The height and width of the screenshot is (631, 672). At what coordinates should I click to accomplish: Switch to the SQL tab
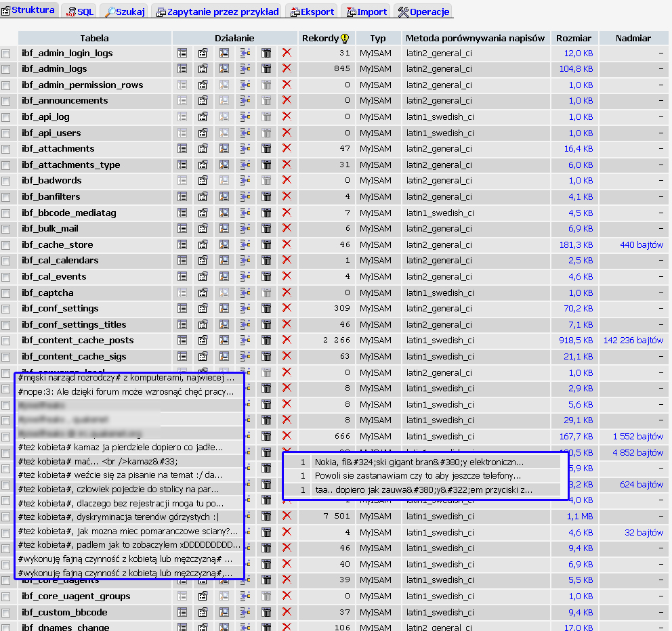79,12
